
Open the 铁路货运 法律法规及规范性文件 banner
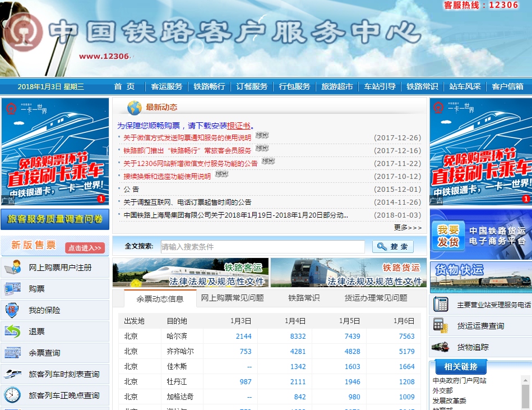[349, 273]
